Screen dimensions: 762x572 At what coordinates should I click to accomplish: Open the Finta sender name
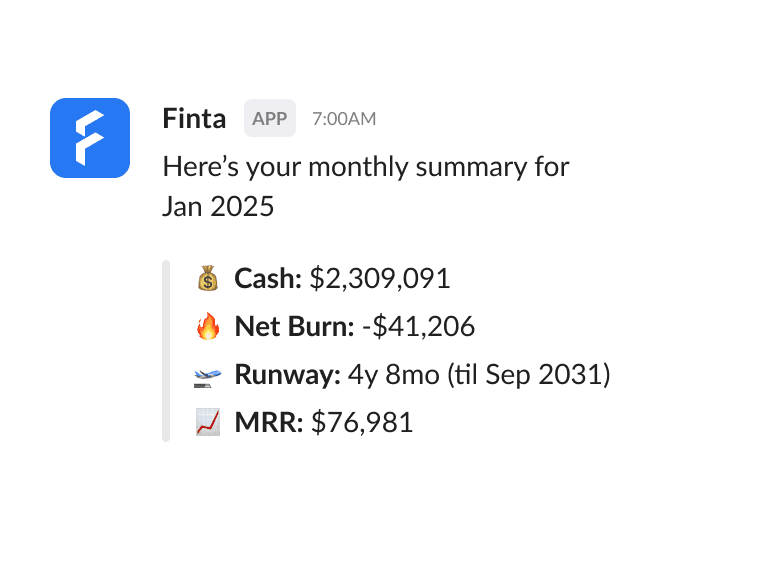tap(194, 119)
